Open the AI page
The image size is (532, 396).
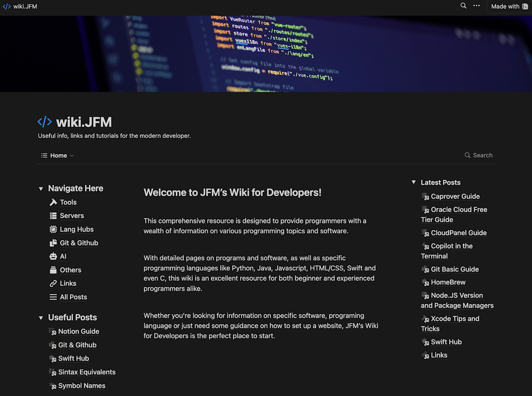pos(63,257)
